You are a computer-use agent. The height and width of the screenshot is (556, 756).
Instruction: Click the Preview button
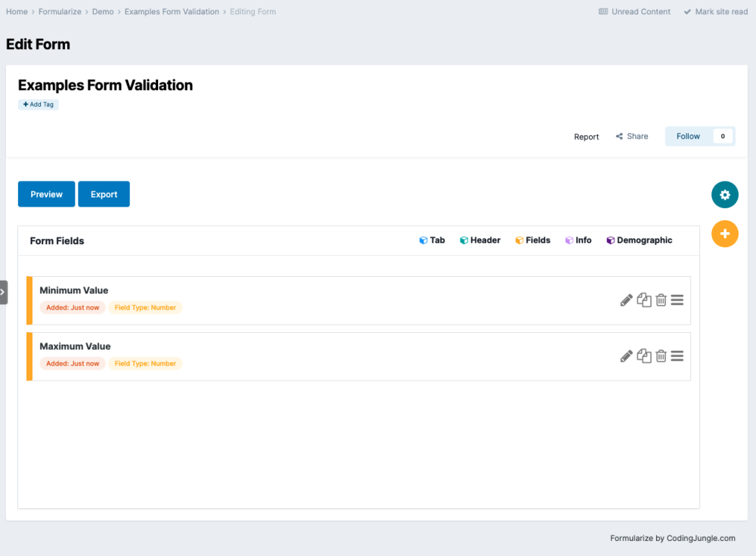pyautogui.click(x=46, y=194)
